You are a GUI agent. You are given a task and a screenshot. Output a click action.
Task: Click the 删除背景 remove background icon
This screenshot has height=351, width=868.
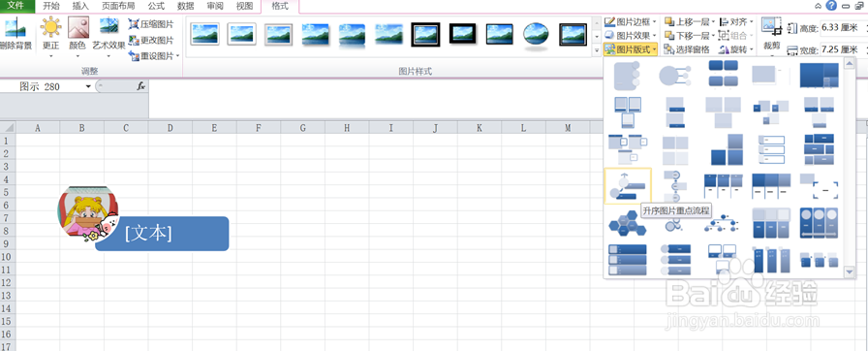click(x=15, y=29)
